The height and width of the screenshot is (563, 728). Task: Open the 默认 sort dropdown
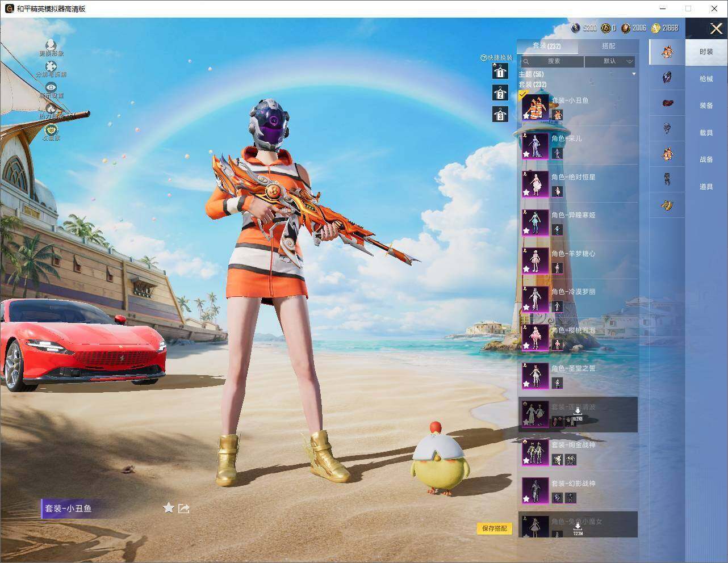coord(610,61)
